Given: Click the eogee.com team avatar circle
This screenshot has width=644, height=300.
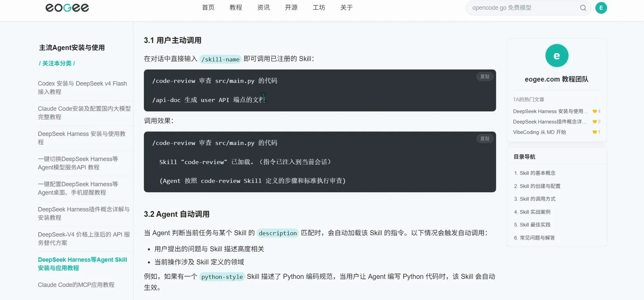Looking at the screenshot, I should 557,55.
